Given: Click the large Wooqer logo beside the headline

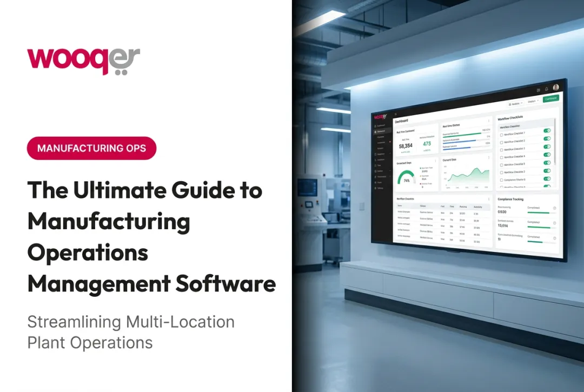Looking at the screenshot, I should click(83, 62).
